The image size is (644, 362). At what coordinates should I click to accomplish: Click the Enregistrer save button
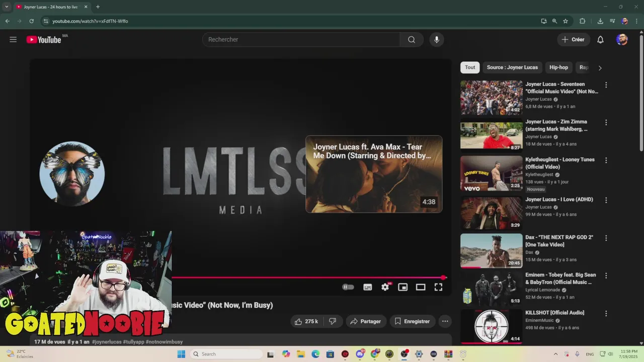412,321
